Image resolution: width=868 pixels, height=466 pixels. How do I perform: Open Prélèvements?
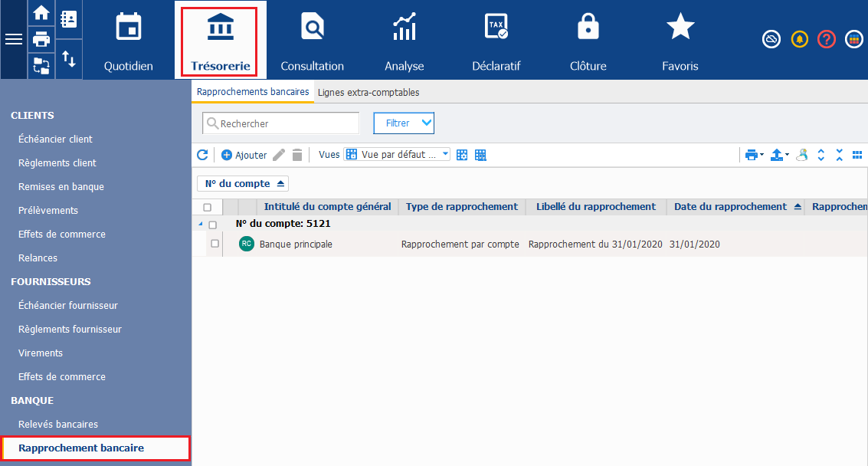pos(48,211)
